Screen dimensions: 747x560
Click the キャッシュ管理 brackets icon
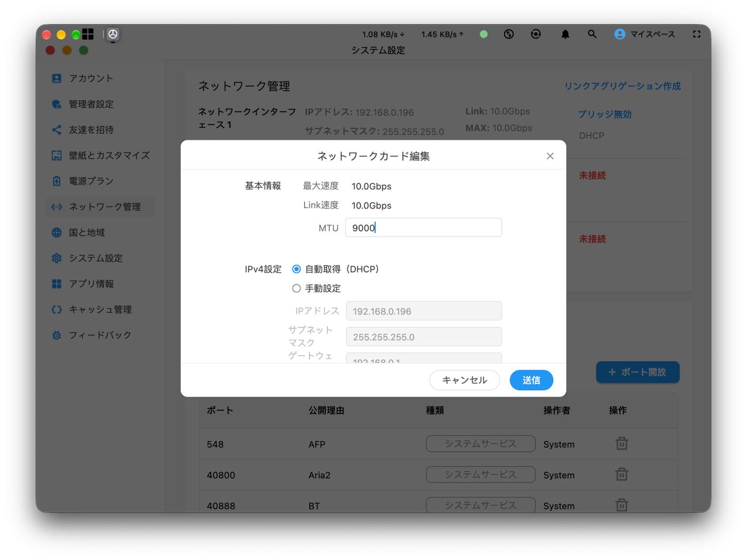[x=57, y=309]
